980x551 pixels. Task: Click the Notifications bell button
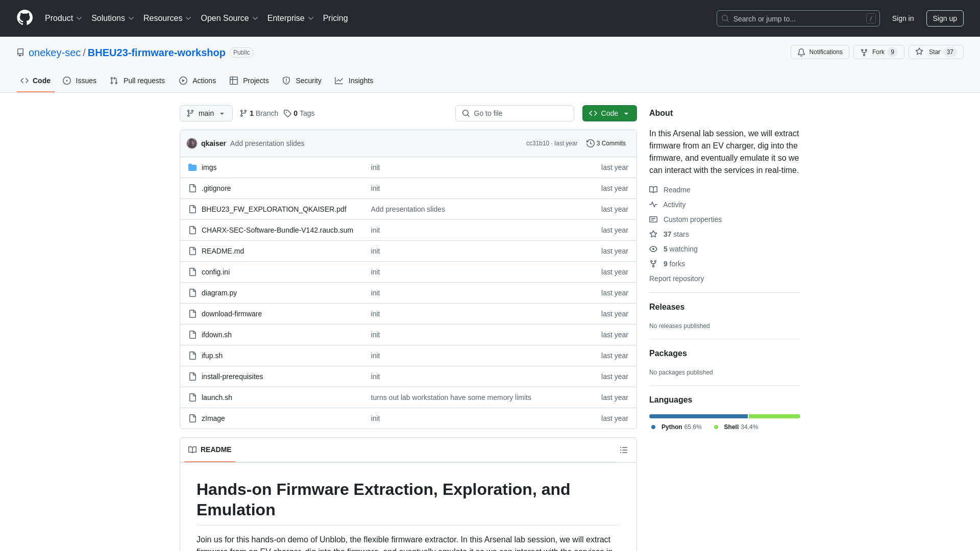(820, 52)
